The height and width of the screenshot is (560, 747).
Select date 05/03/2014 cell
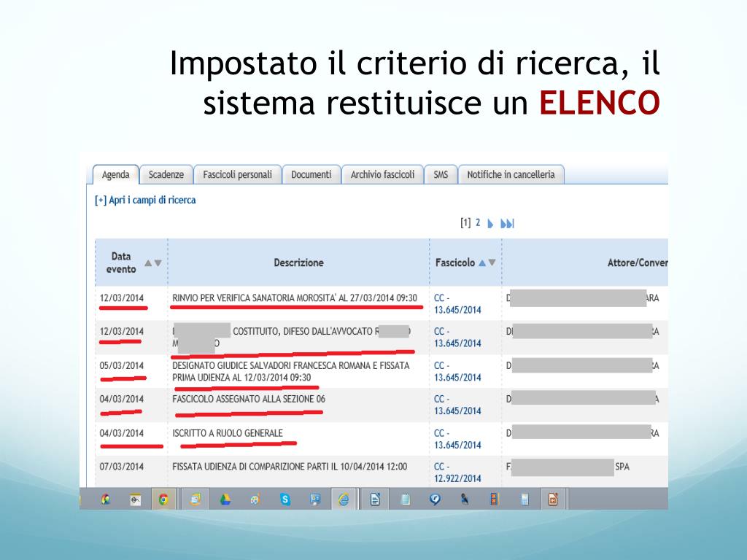pos(122,366)
